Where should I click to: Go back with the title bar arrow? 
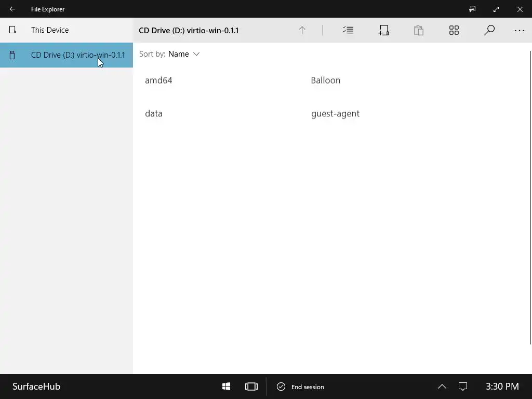coord(12,9)
